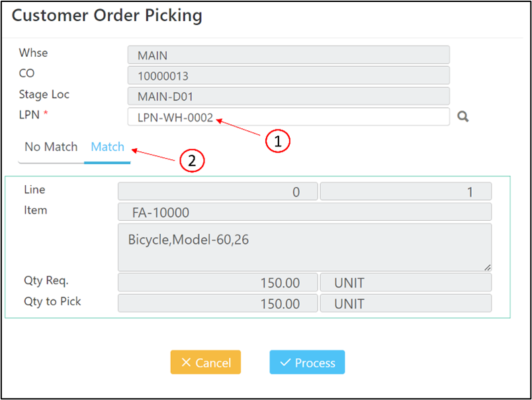Click the Cancel button
This screenshot has height=400, width=532.
tap(206, 362)
